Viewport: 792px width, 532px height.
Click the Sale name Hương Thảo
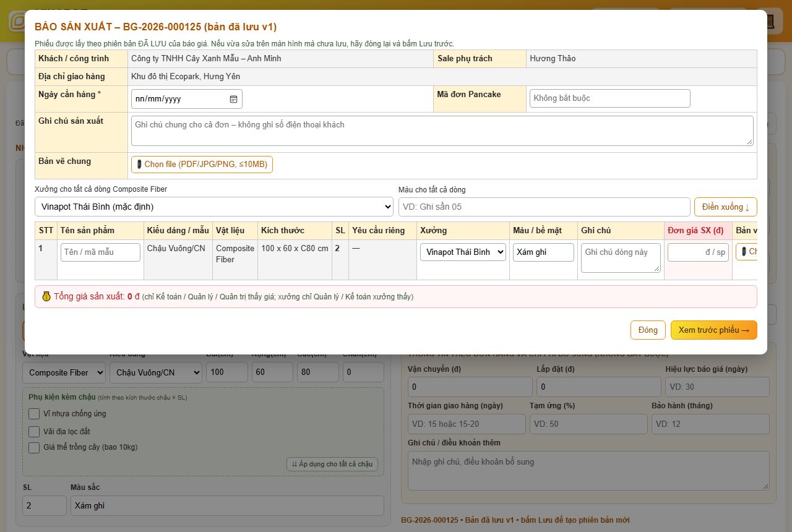[553, 59]
